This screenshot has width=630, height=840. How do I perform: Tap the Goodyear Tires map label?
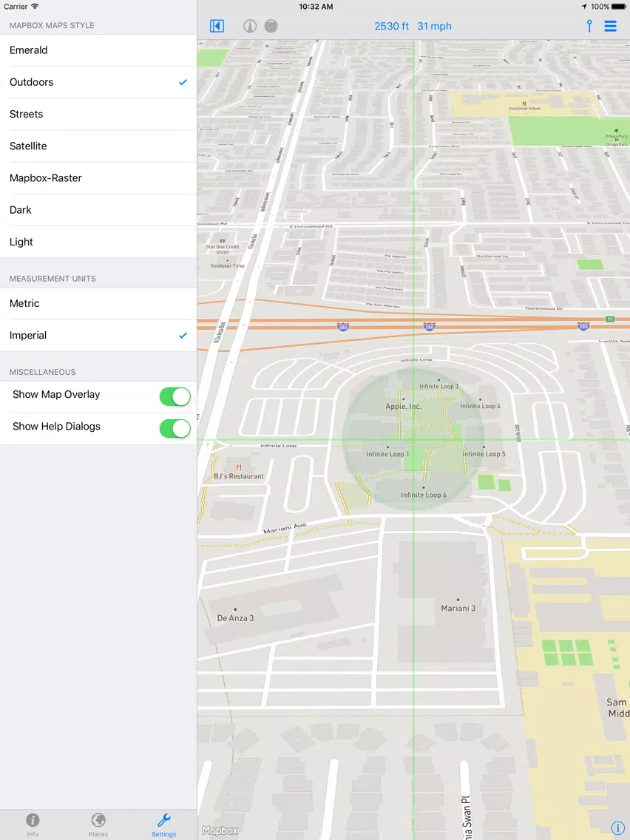pos(227,265)
